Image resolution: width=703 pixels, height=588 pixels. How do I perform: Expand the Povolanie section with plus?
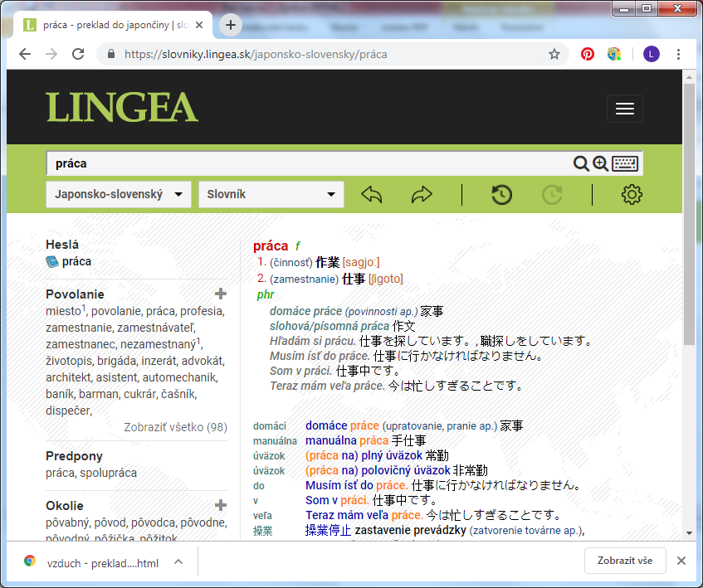(221, 294)
